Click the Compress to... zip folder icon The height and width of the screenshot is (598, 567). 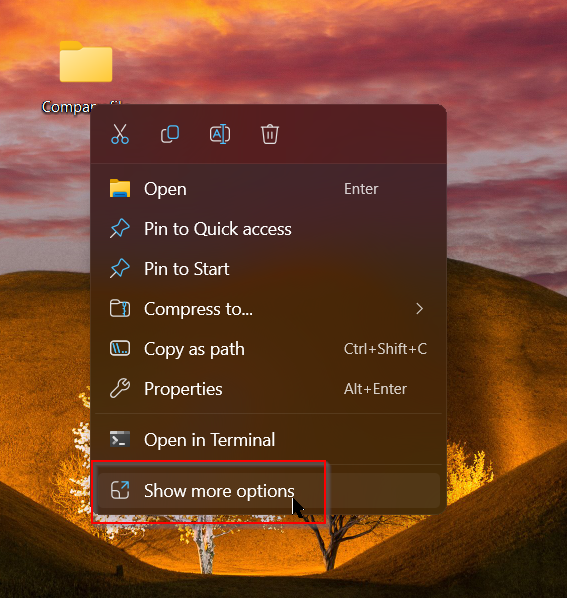pyautogui.click(x=120, y=309)
